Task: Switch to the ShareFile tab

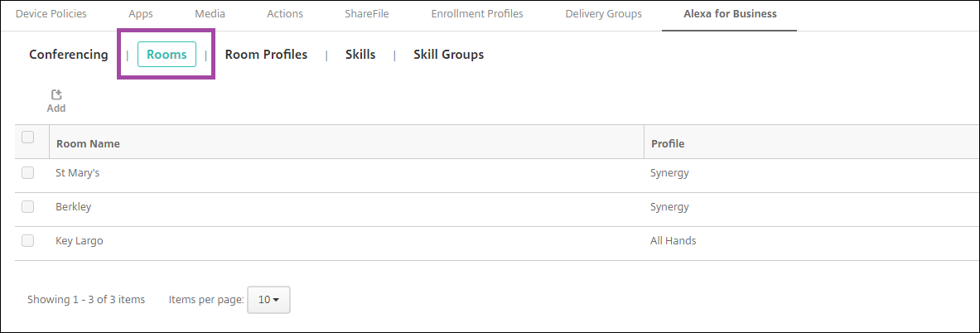Action: (x=367, y=14)
